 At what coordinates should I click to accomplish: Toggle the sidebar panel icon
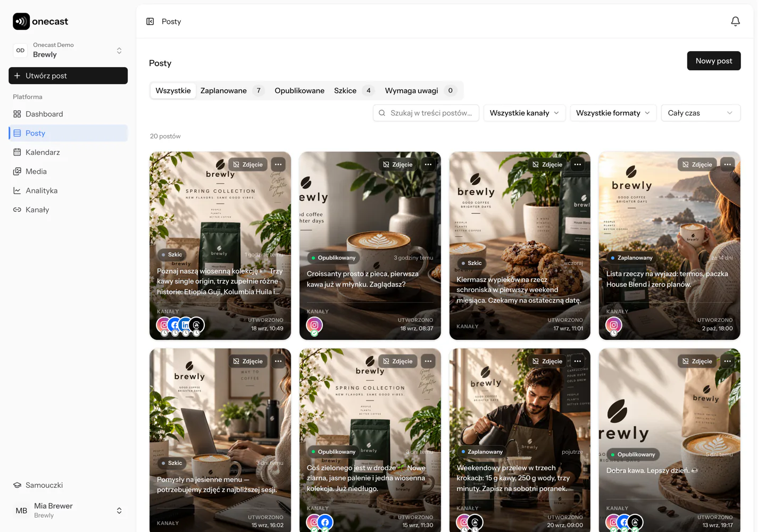(x=150, y=21)
